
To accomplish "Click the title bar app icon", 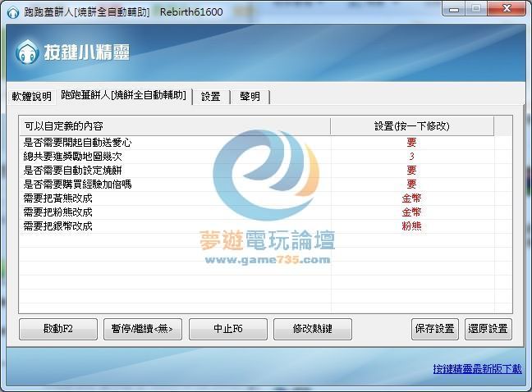I will [13, 12].
